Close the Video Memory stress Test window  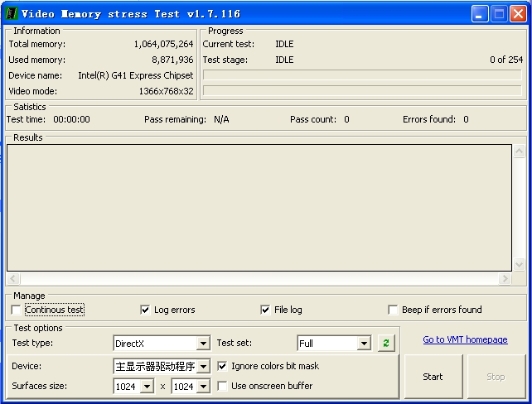[518, 14]
